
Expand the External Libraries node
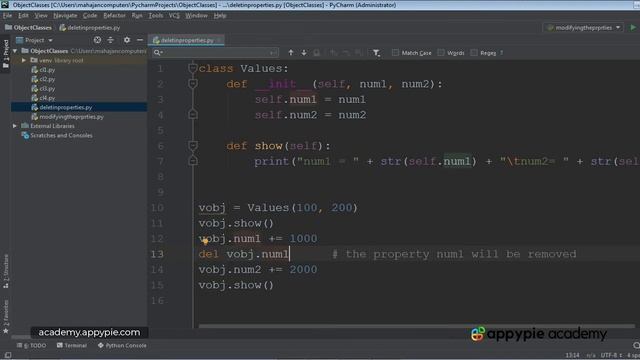click(15, 126)
